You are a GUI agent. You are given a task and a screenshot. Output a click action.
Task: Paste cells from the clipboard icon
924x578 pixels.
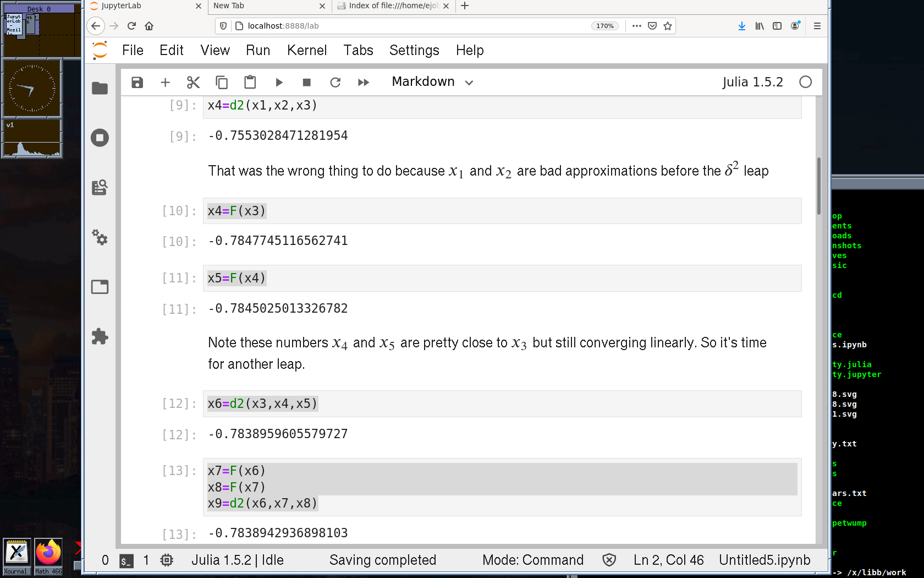250,83
